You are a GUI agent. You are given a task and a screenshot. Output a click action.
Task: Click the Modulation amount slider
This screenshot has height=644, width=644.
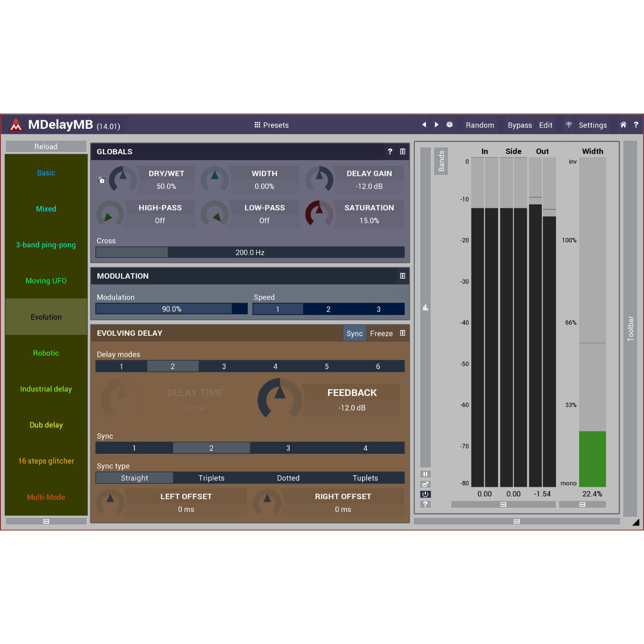[x=171, y=309]
